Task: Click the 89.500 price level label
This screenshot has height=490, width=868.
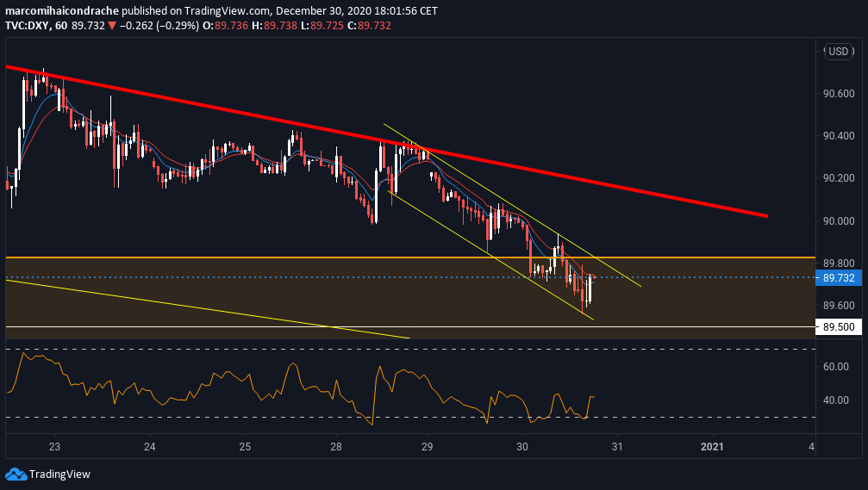Action: point(839,327)
